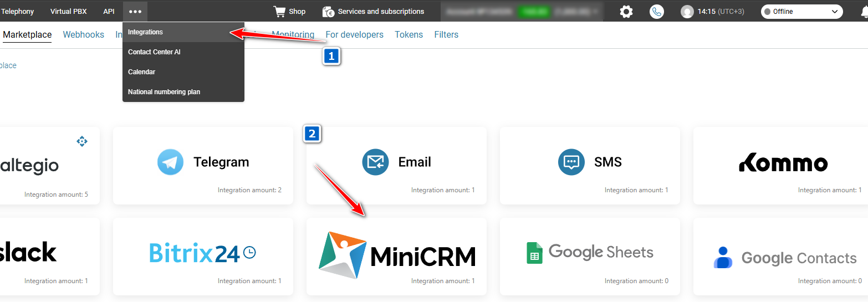Open the Monitoring tab

pyautogui.click(x=293, y=34)
